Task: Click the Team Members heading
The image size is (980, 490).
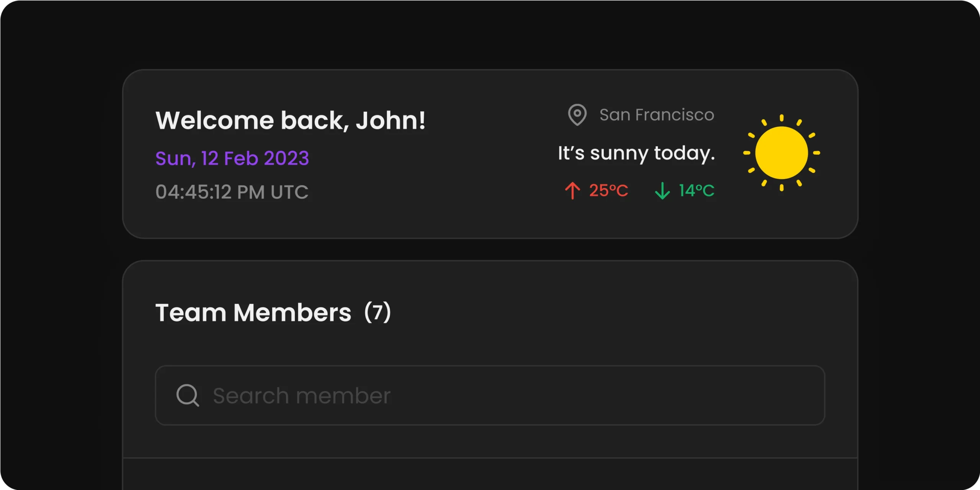Action: click(253, 313)
